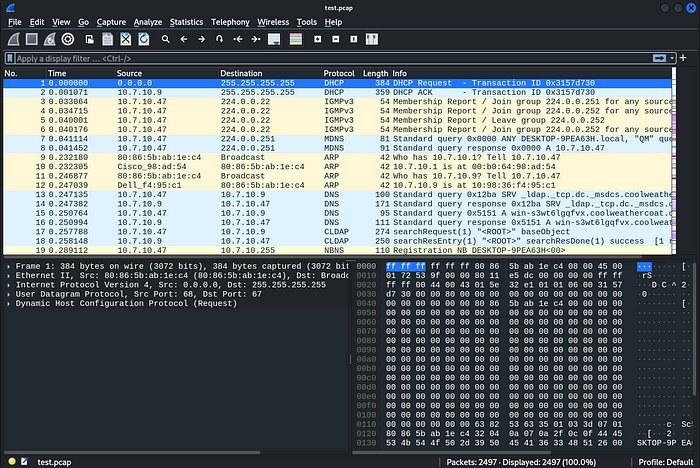700x468 pixels.
Task: Sort by the Time column header
Action: [80, 73]
